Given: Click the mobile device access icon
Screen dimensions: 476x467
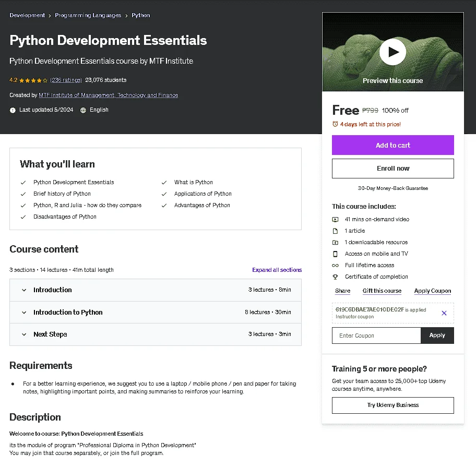Looking at the screenshot, I should 335,254.
